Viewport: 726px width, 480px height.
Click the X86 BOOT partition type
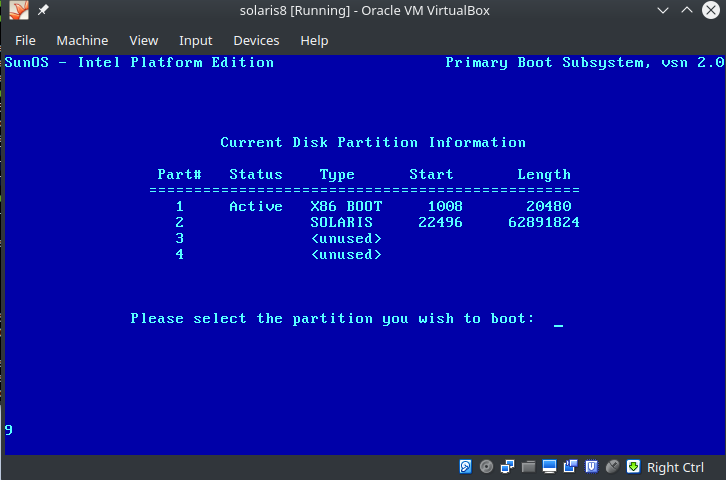click(346, 206)
